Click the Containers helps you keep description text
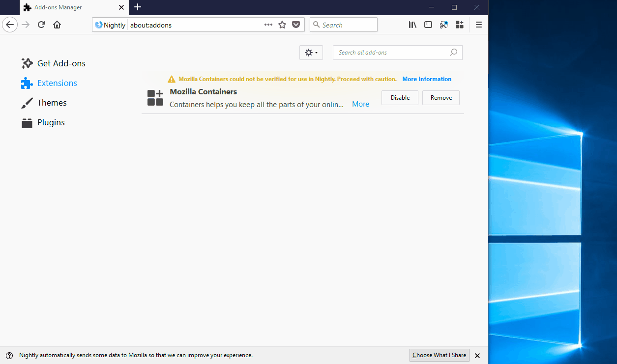 pos(257,104)
